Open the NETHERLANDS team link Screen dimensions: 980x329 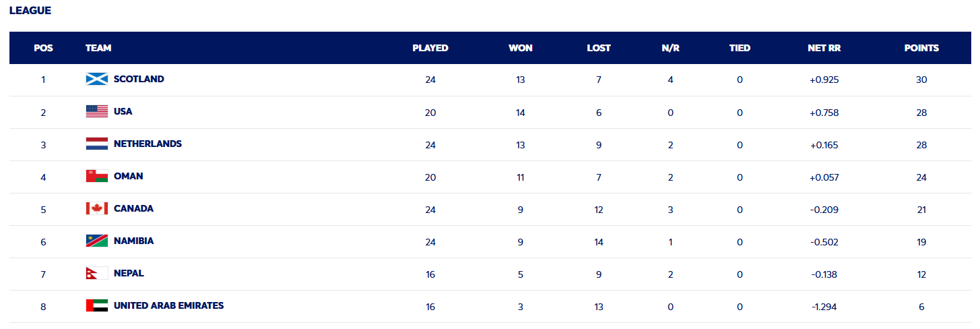148,144
